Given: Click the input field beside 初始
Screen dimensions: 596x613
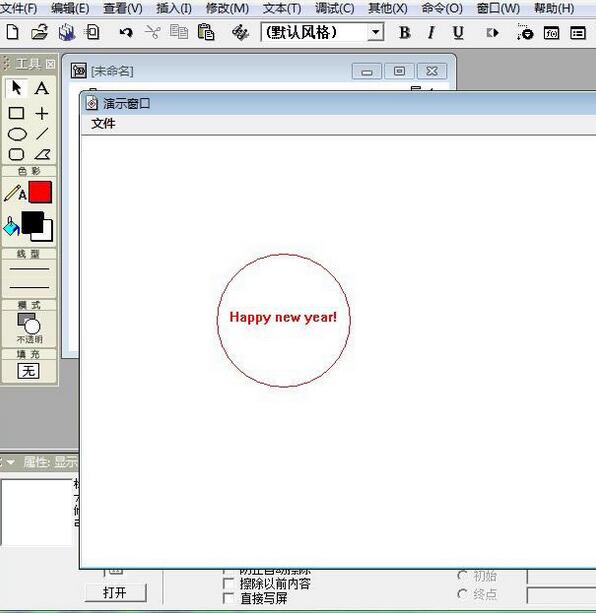Looking at the screenshot, I should (x=561, y=576).
